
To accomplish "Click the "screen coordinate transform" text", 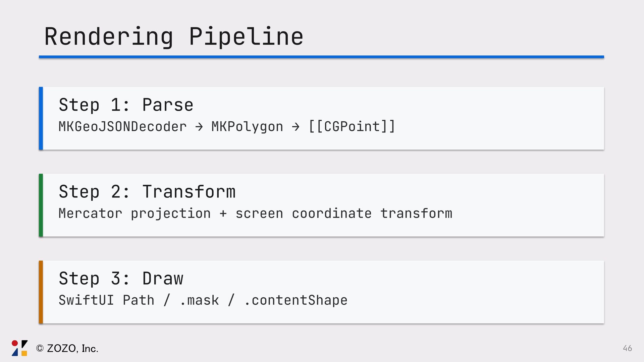I will click(x=344, y=214).
